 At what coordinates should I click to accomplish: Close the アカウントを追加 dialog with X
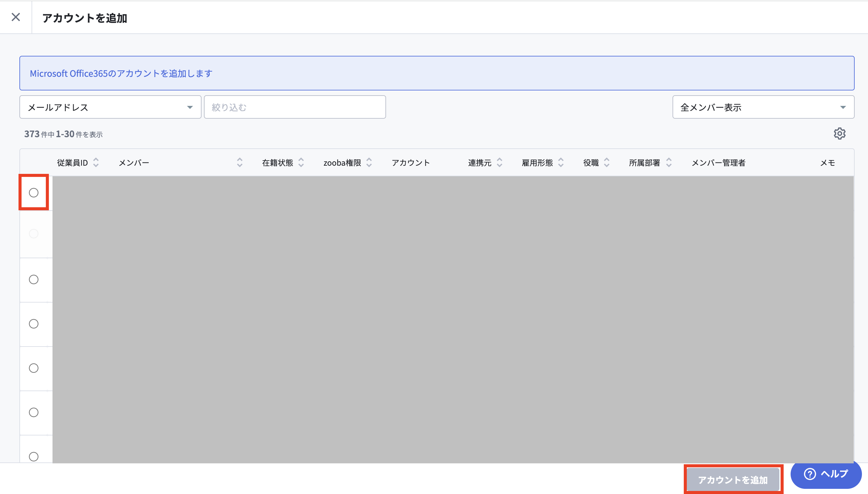tap(15, 17)
